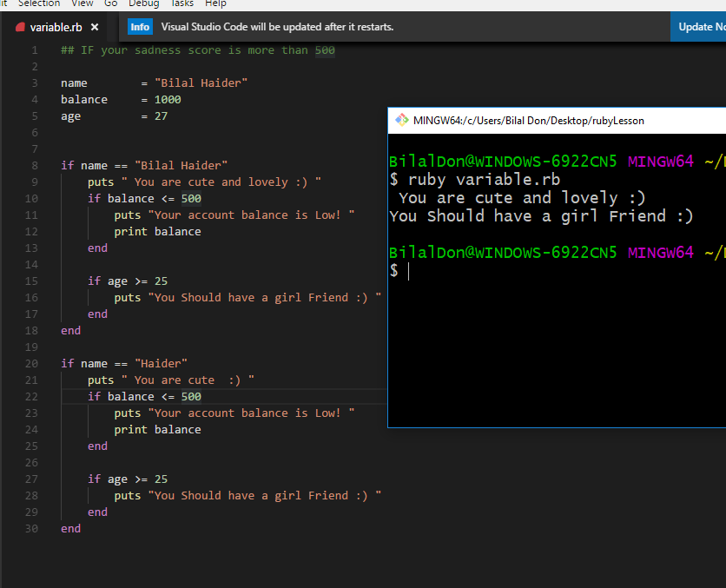Open the Help menu
The width and height of the screenshot is (726, 588).
coord(215,3)
